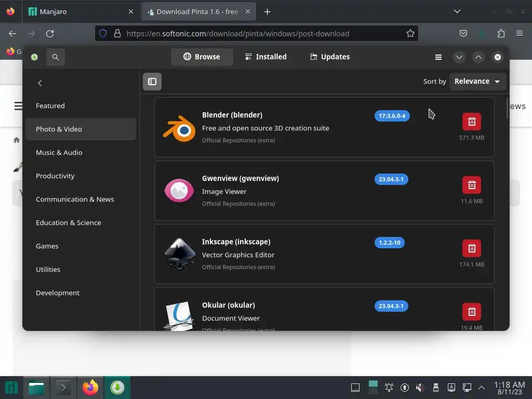Remove Gwenview with its trash button
Screen dimensions: 532x399
(x=472, y=185)
